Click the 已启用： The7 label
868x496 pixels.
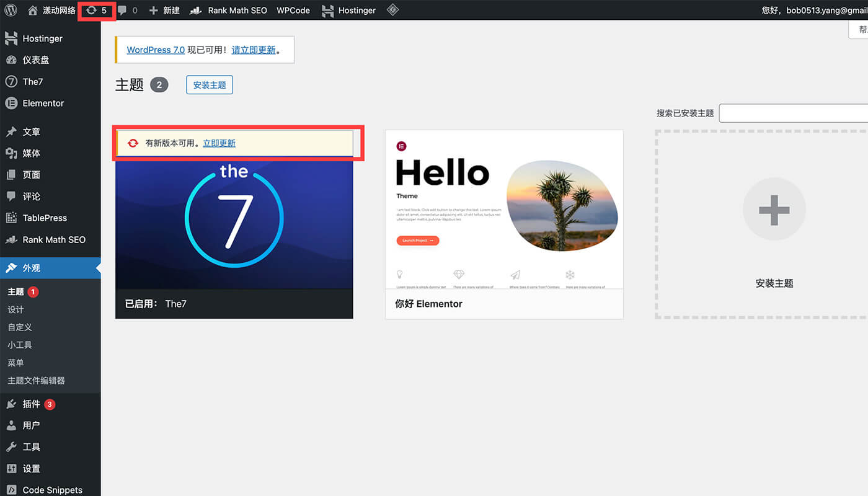point(156,304)
